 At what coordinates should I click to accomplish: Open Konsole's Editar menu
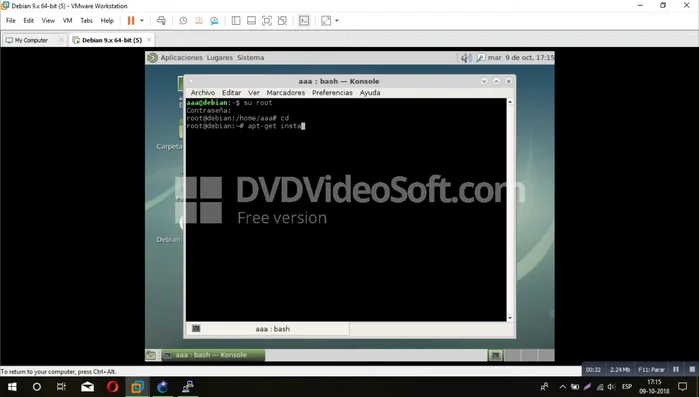pyautogui.click(x=231, y=93)
